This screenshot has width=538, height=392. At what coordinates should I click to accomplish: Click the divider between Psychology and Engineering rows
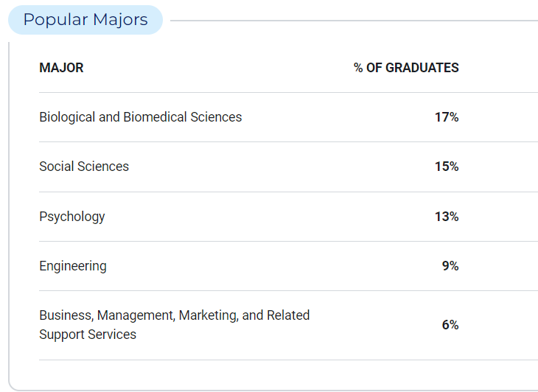coord(289,242)
